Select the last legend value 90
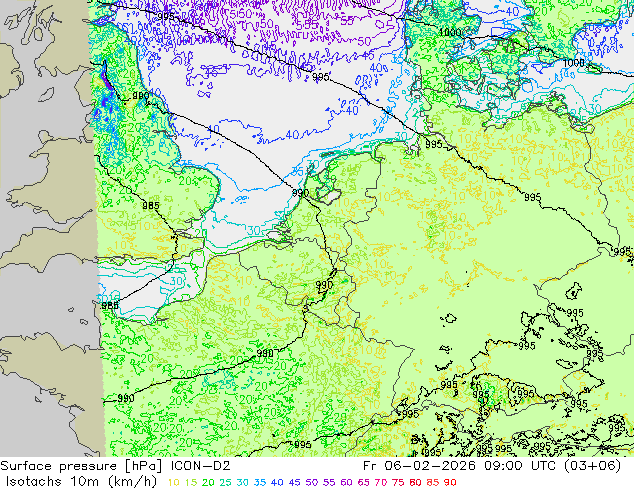Viewport: 634px width, 490px height. pyautogui.click(x=450, y=482)
